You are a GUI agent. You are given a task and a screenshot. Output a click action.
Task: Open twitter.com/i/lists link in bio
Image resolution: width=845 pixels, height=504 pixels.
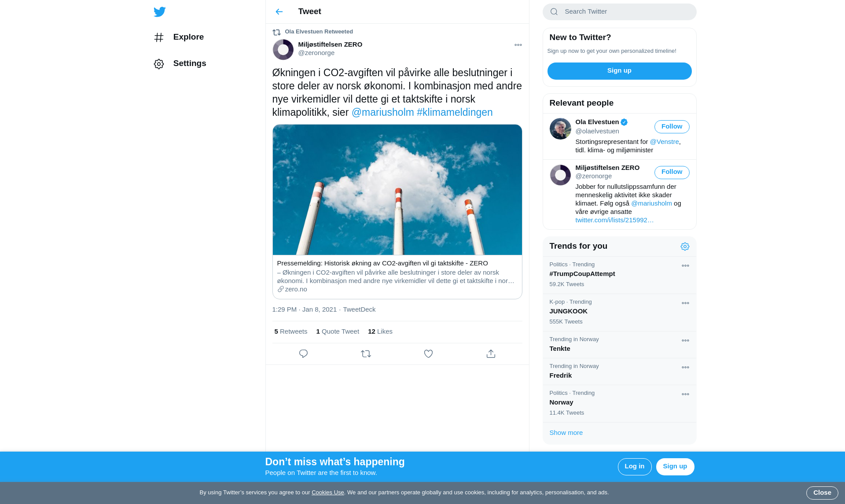614,220
